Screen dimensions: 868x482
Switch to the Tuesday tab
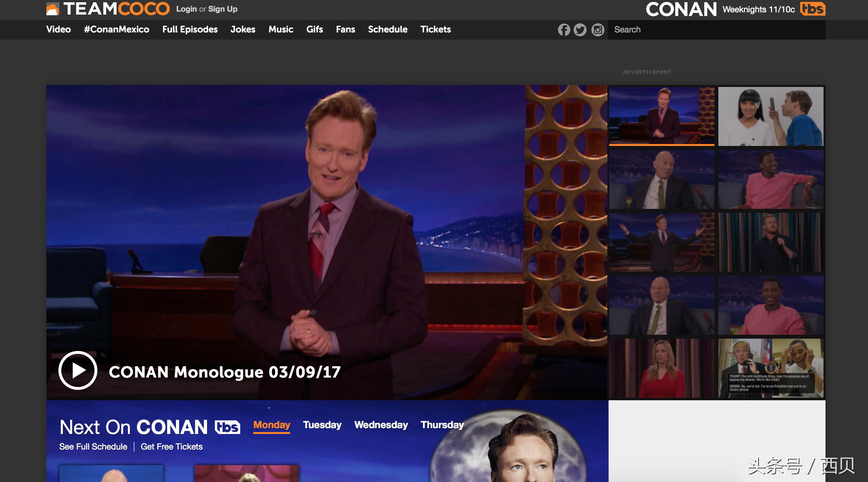[x=322, y=425]
